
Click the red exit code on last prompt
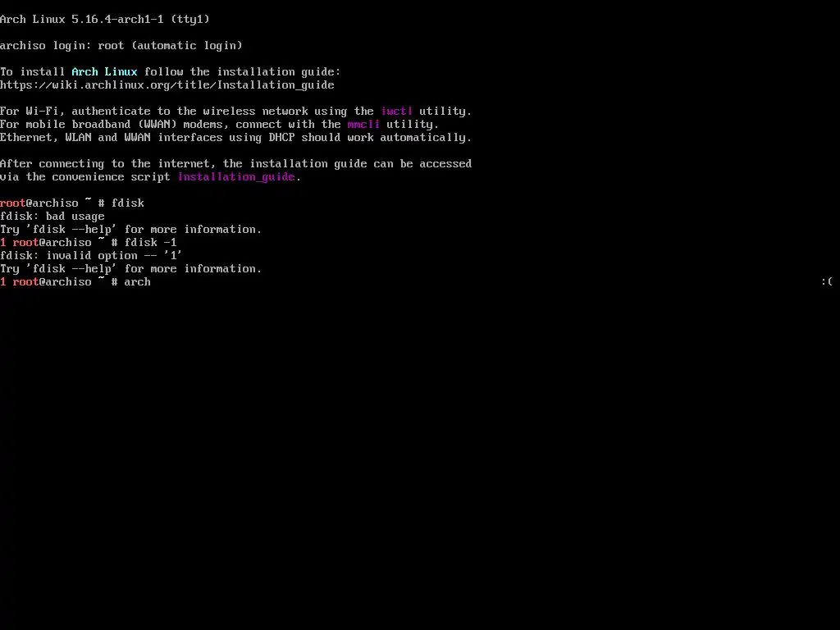[x=3, y=282]
